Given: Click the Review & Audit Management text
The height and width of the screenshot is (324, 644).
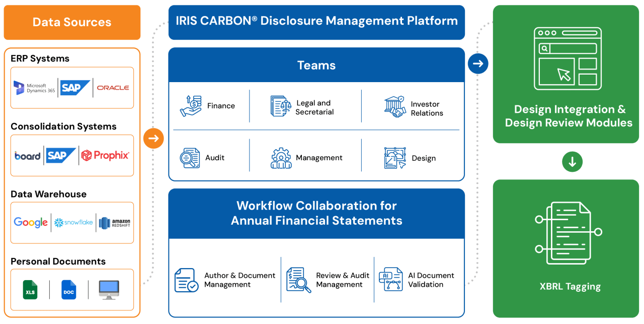Looking at the screenshot, I should tap(343, 280).
